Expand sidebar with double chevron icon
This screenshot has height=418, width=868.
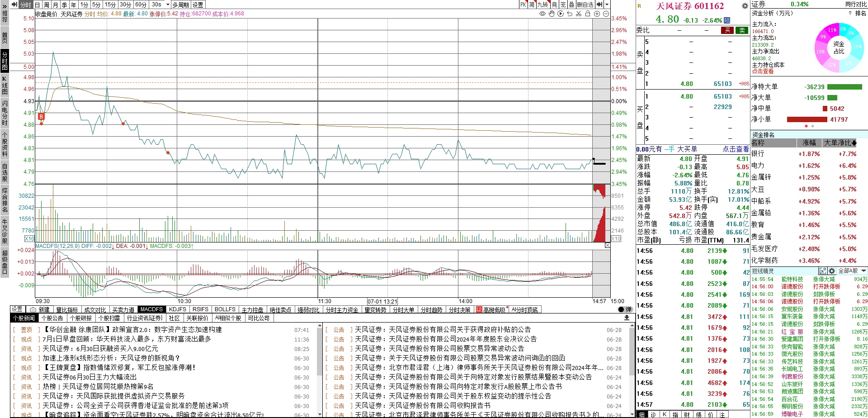5,7
